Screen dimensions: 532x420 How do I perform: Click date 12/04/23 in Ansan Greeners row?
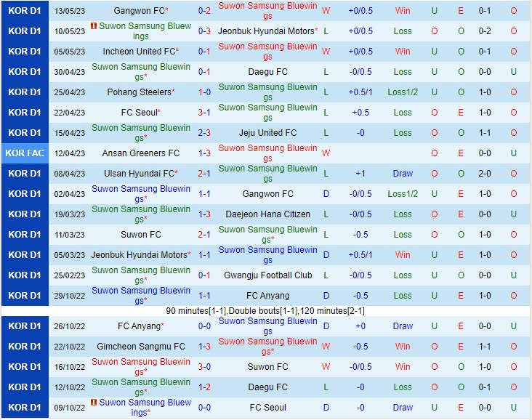pos(70,153)
